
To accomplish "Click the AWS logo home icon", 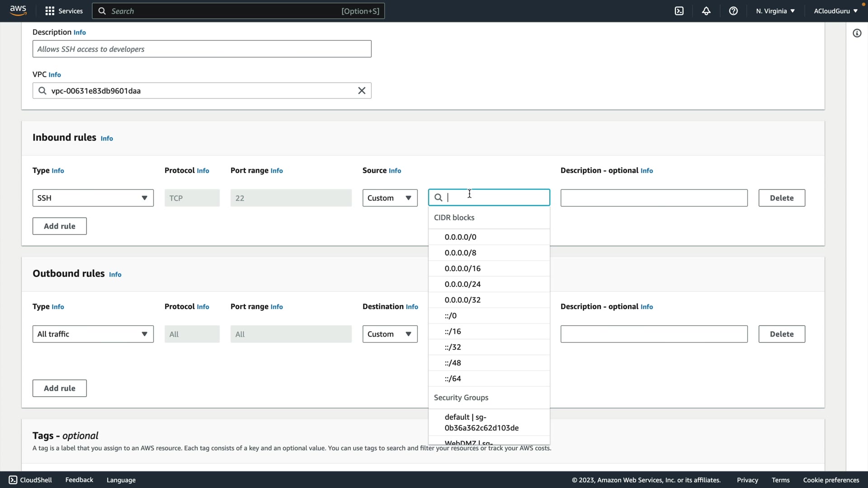I will [18, 11].
